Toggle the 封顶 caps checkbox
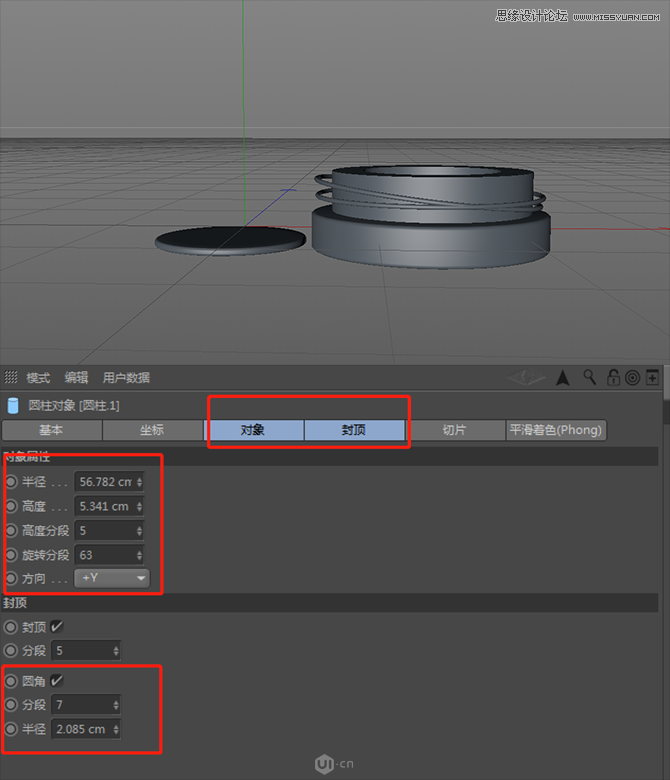 coord(57,627)
